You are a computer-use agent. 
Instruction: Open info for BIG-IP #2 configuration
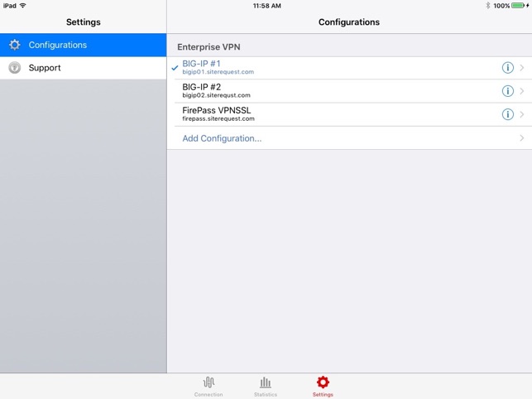[x=507, y=91]
